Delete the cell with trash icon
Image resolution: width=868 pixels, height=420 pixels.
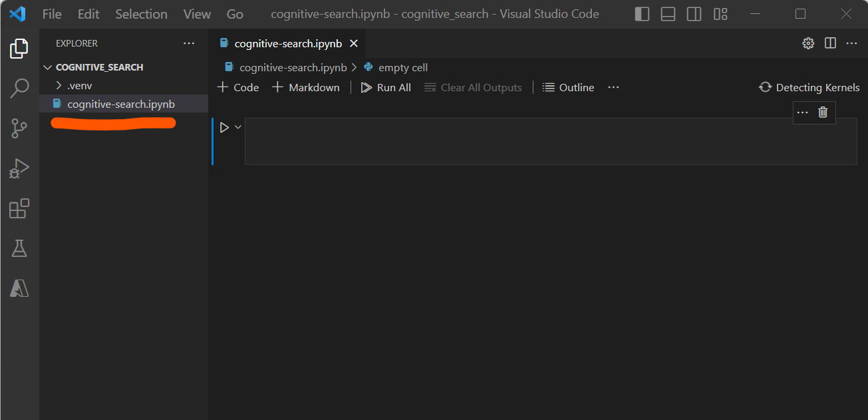[x=823, y=112]
